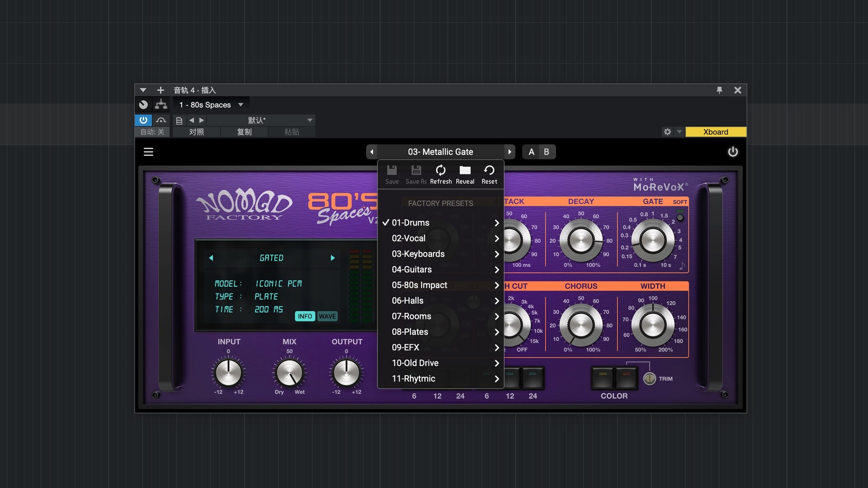Open the 05-80s Impact preset category
Image resolution: width=868 pixels, height=488 pixels.
[441, 285]
